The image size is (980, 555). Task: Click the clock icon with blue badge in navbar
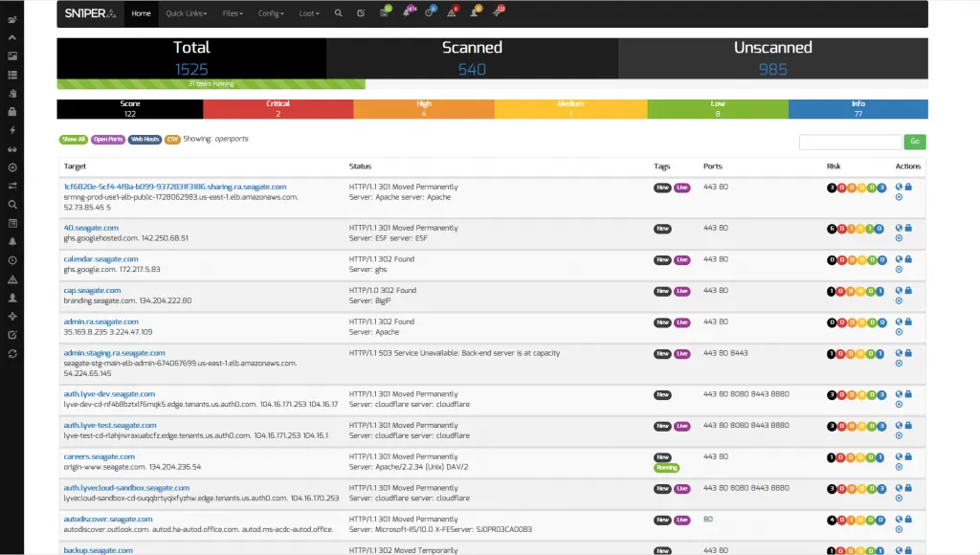click(x=430, y=12)
